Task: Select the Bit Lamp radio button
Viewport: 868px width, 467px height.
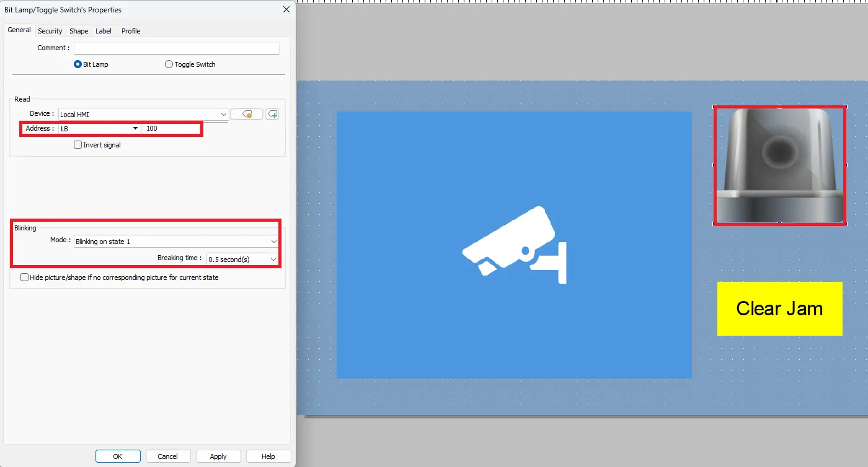Action: pos(78,64)
